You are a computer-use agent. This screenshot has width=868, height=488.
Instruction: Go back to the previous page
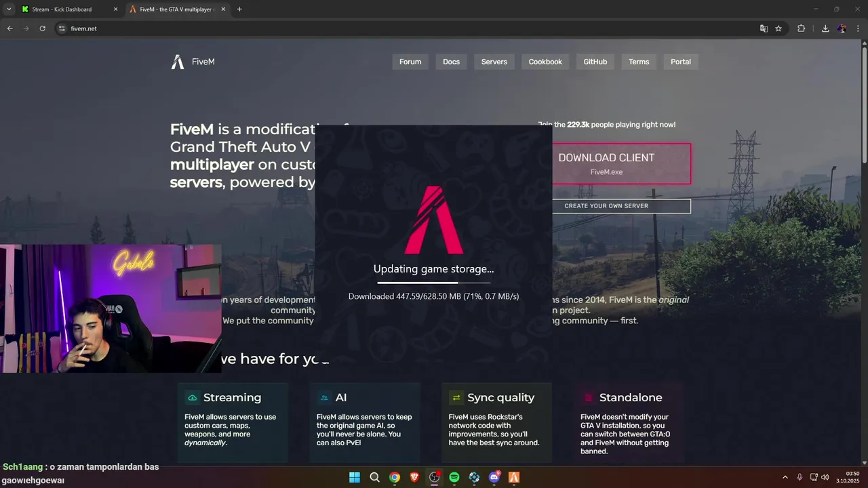click(x=9, y=28)
